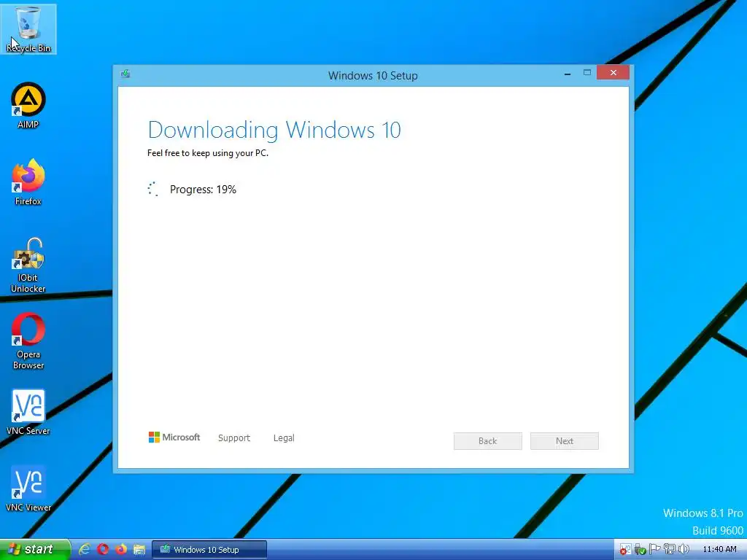Open the Support link
The image size is (747, 560).
[234, 438]
